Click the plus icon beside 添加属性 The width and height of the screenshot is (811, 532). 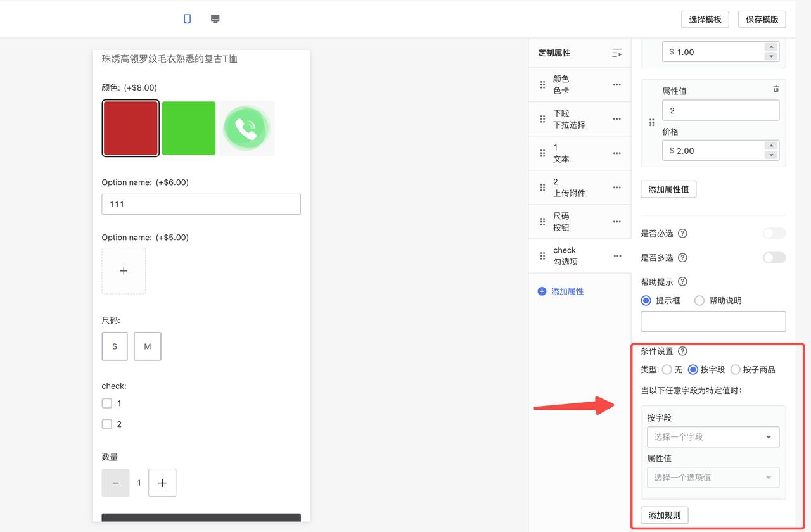coord(542,291)
